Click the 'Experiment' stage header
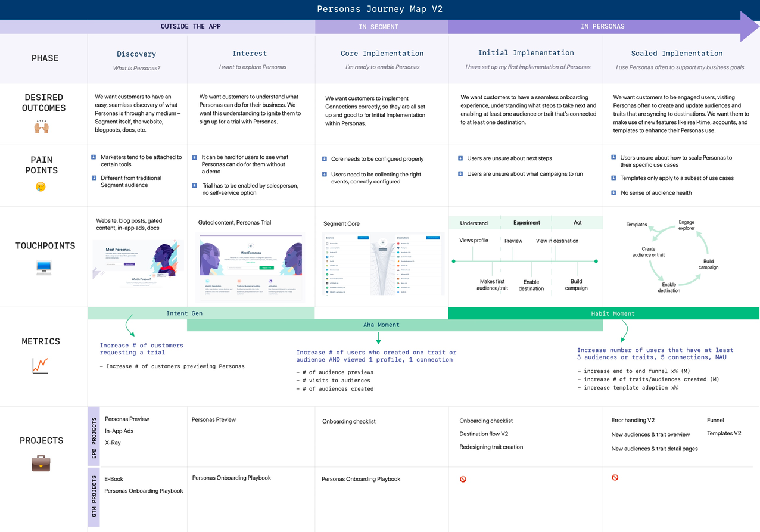760x532 pixels. point(527,223)
